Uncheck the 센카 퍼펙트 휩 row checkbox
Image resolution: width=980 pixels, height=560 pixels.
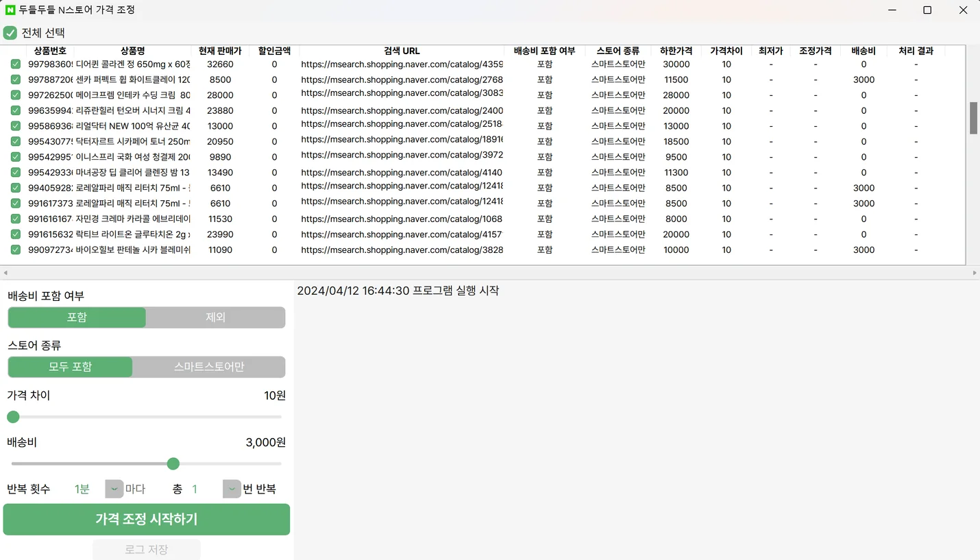[x=16, y=80]
